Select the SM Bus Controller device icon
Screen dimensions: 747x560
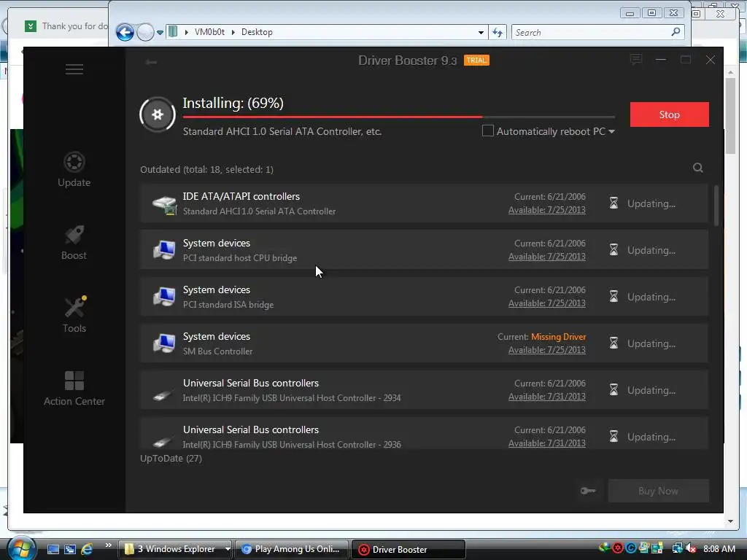tap(164, 343)
